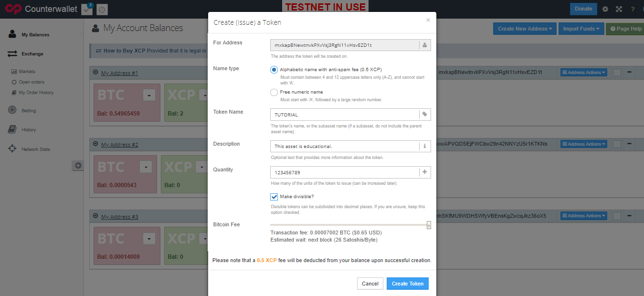This screenshot has height=296, width=644.
Task: Open pending transactions checkmark icon in header
Action: pos(86,9)
